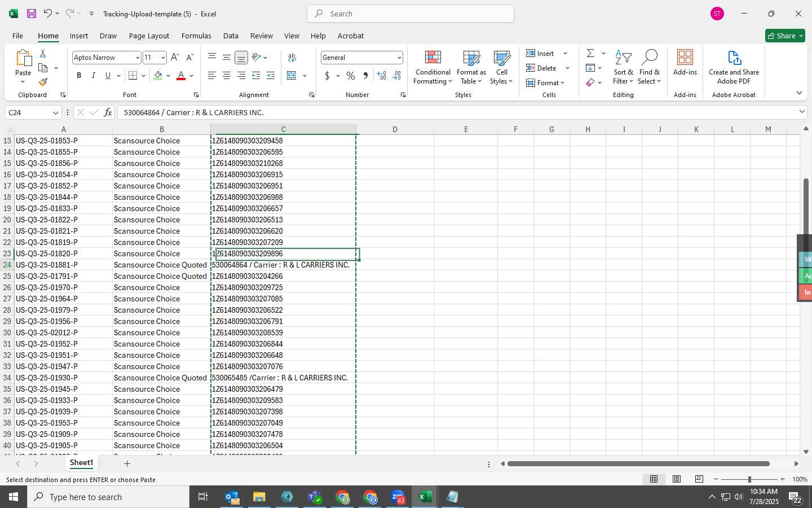Align text left
812x508 pixels.
click(x=212, y=76)
